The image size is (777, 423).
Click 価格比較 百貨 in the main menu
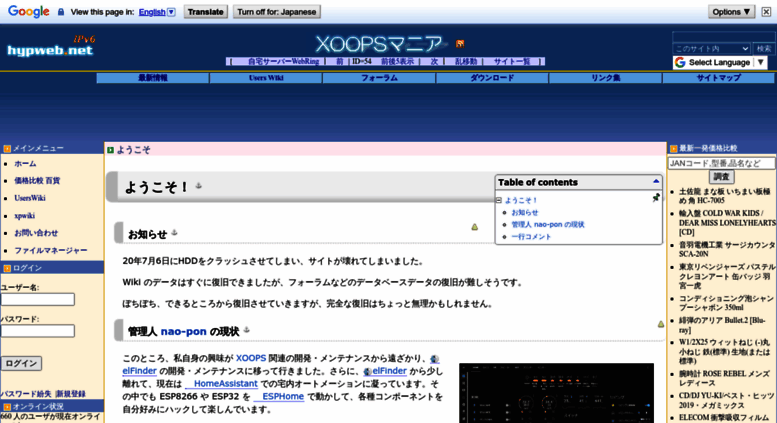37,181
